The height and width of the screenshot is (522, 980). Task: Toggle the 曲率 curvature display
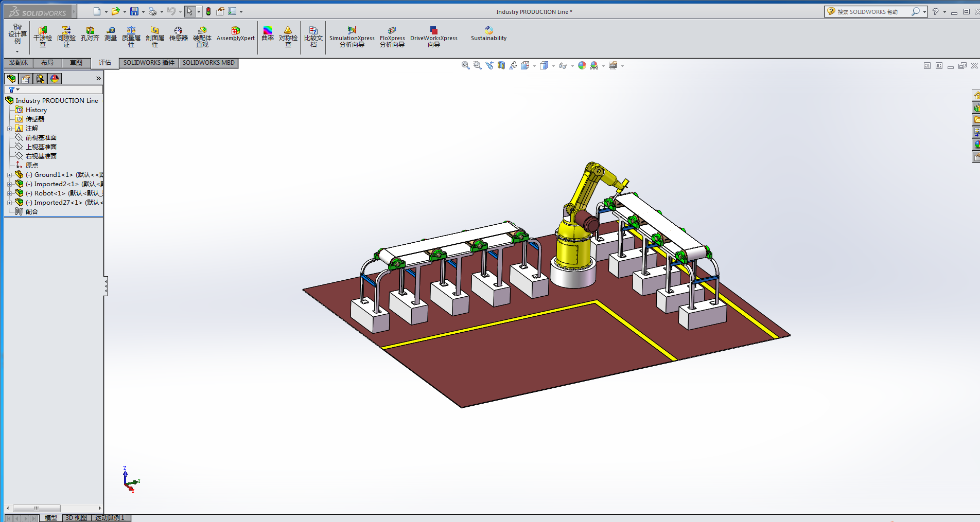click(x=268, y=34)
